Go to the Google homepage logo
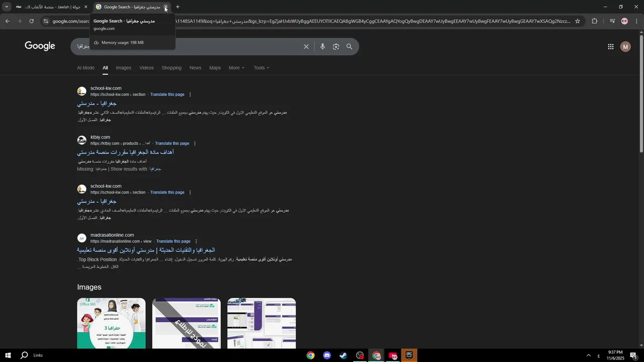Viewport: 644px width, 362px height. tap(40, 46)
